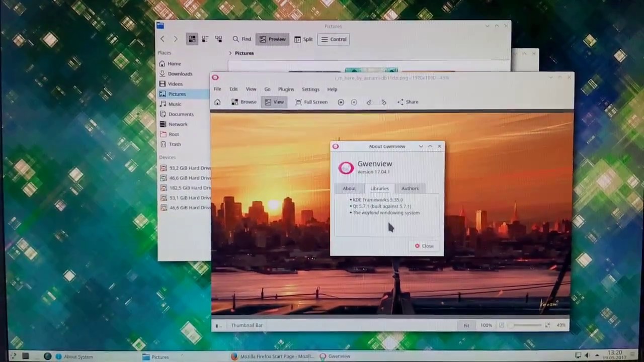Click the file manager title bar folder icon

[160, 26]
